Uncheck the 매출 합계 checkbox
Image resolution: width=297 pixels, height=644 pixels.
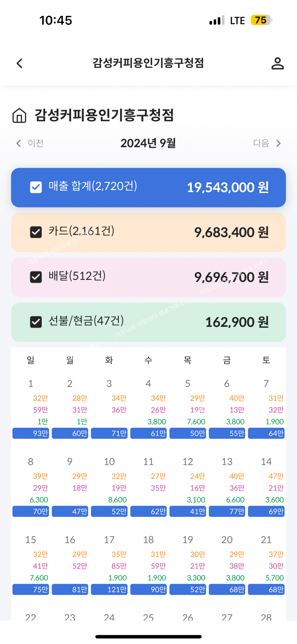(36, 187)
